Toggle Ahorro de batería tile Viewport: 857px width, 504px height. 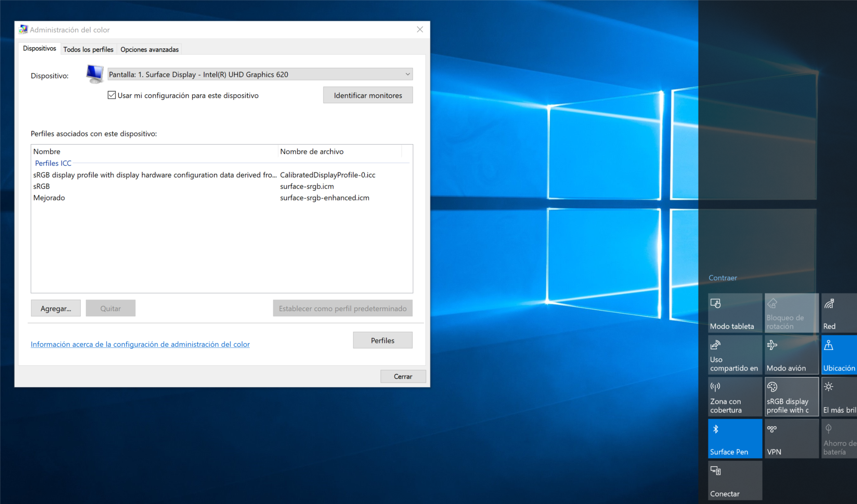[839, 438]
